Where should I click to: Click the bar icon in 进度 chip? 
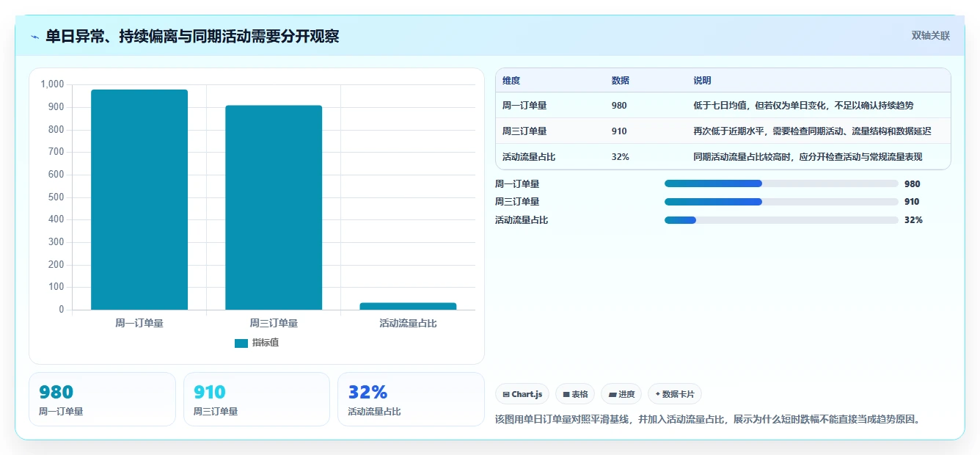[612, 395]
